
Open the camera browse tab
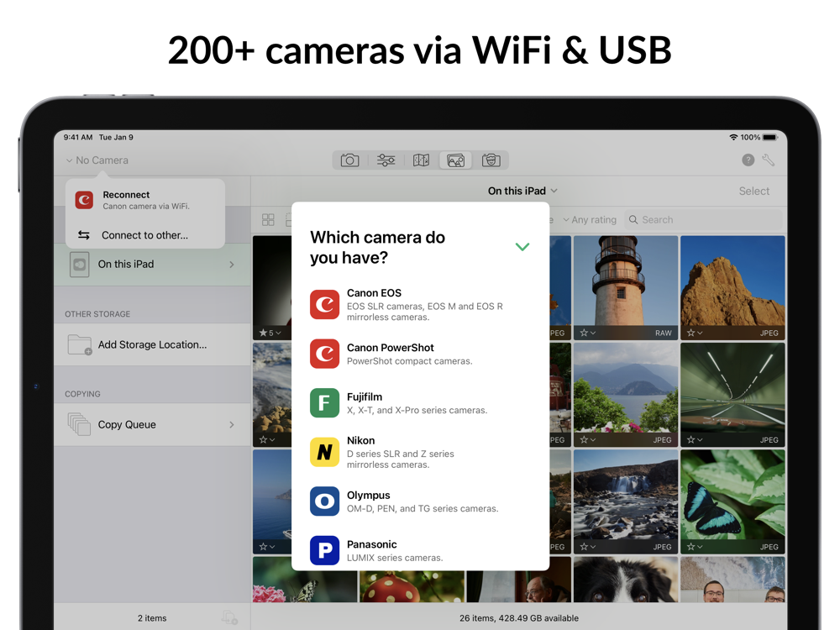coord(491,160)
